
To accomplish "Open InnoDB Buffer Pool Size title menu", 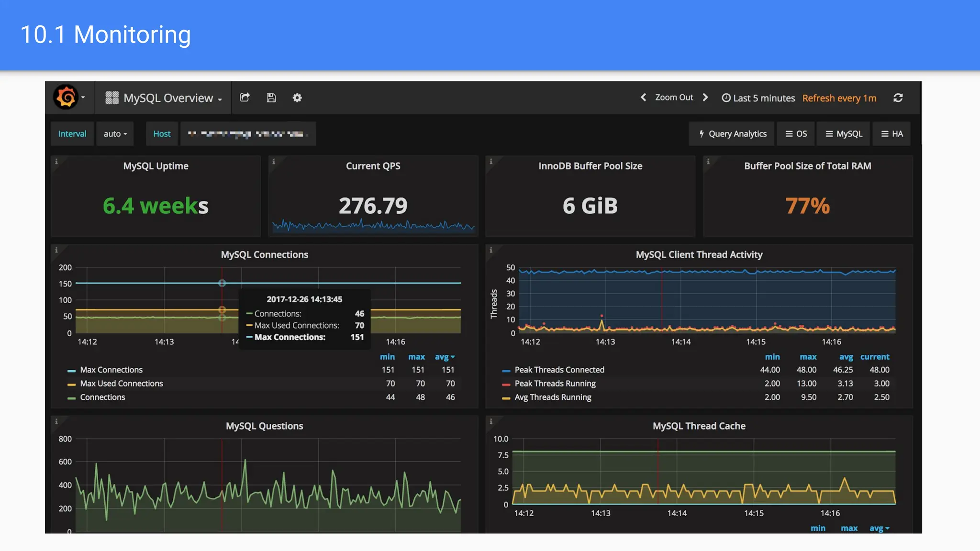I will pos(590,166).
